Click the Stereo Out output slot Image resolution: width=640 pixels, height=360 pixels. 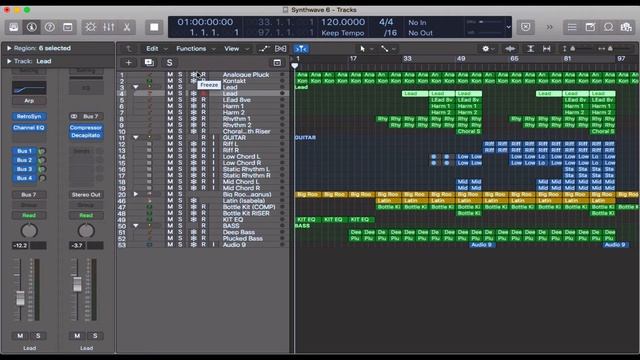86,195
